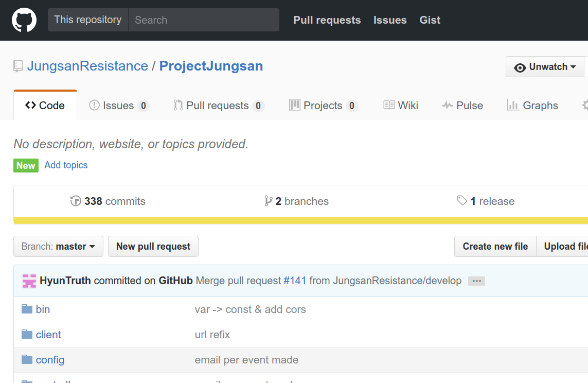The height and width of the screenshot is (383, 588).
Task: Click the release tag icon
Action: pos(462,201)
